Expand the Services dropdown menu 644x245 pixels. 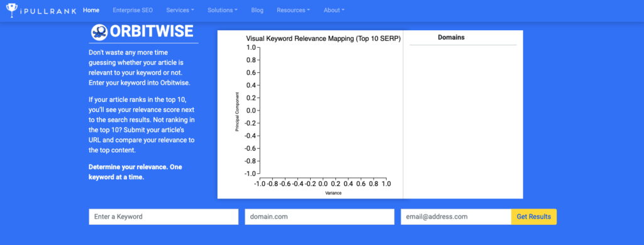click(x=180, y=10)
